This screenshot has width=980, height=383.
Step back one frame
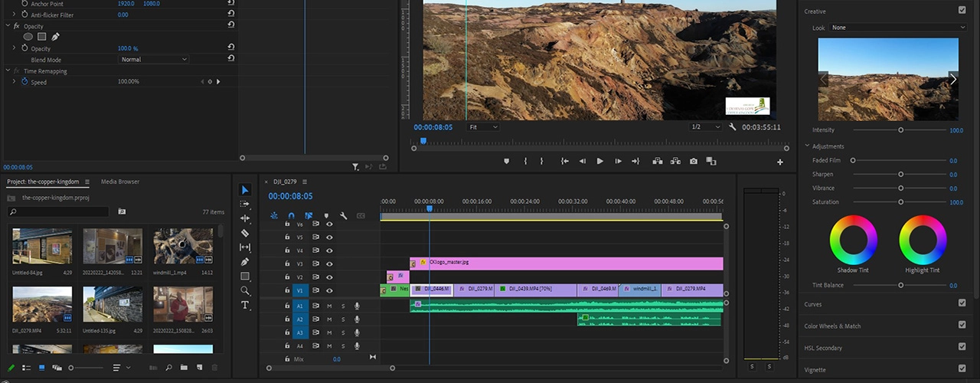[x=582, y=161]
